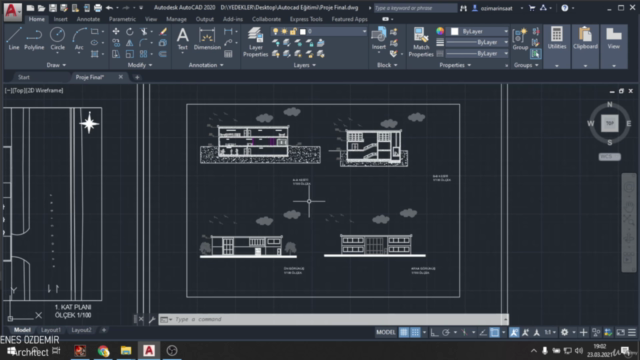This screenshot has height=360, width=640.
Task: Click the Rectangular Array tool icon
Action: pos(144,54)
